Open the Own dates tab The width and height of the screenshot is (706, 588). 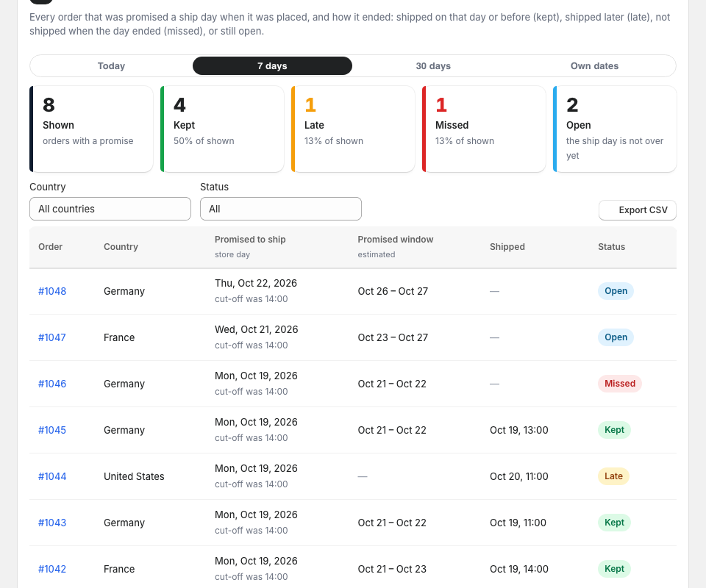[x=594, y=65]
